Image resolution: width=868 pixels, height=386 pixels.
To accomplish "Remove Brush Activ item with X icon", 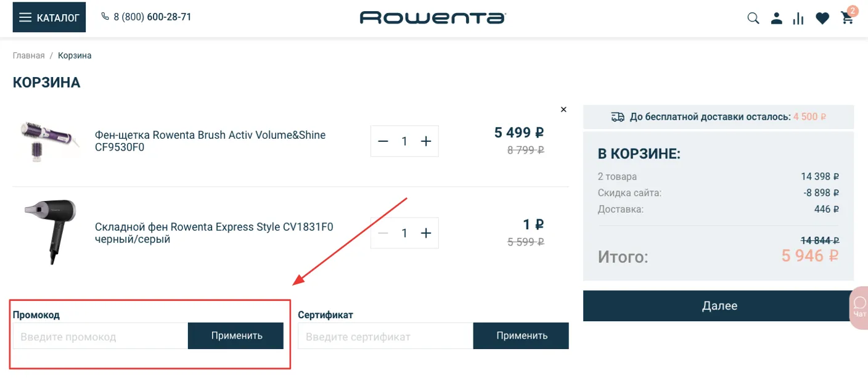I will point(563,110).
